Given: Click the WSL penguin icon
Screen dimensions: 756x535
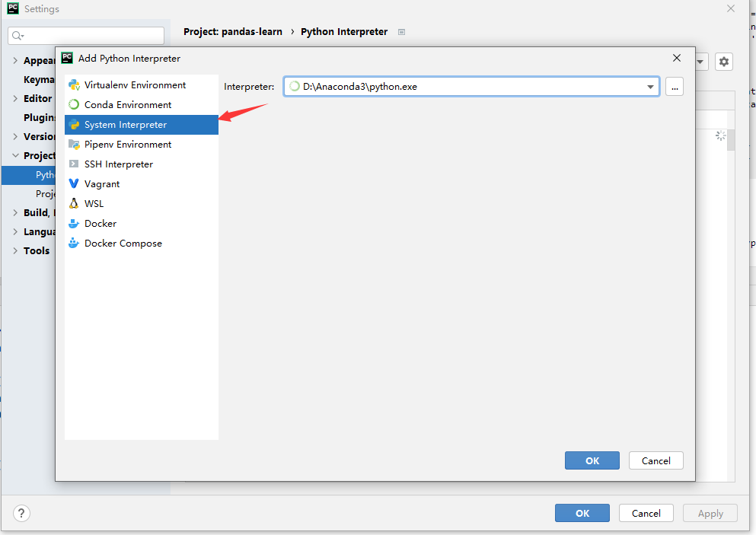Looking at the screenshot, I should tap(74, 203).
